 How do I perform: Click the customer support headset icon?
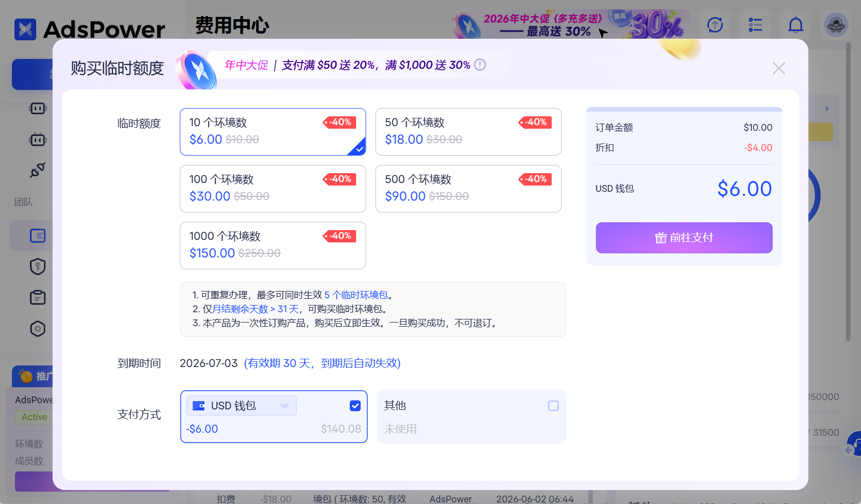(855, 444)
